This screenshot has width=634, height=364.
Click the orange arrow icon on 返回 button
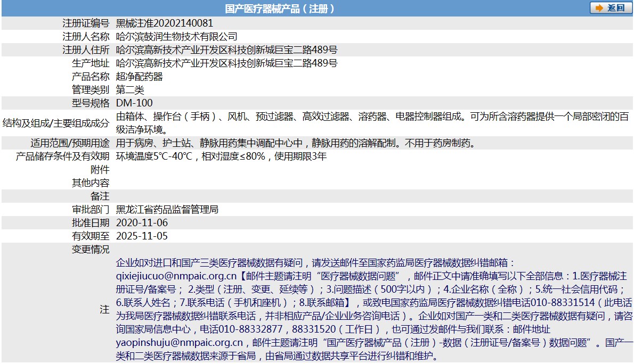pyautogui.click(x=599, y=8)
